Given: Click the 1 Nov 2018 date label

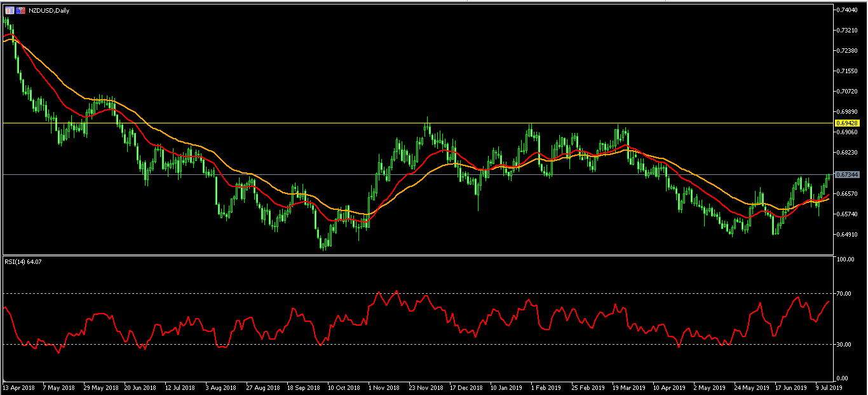Looking at the screenshot, I should [385, 387].
